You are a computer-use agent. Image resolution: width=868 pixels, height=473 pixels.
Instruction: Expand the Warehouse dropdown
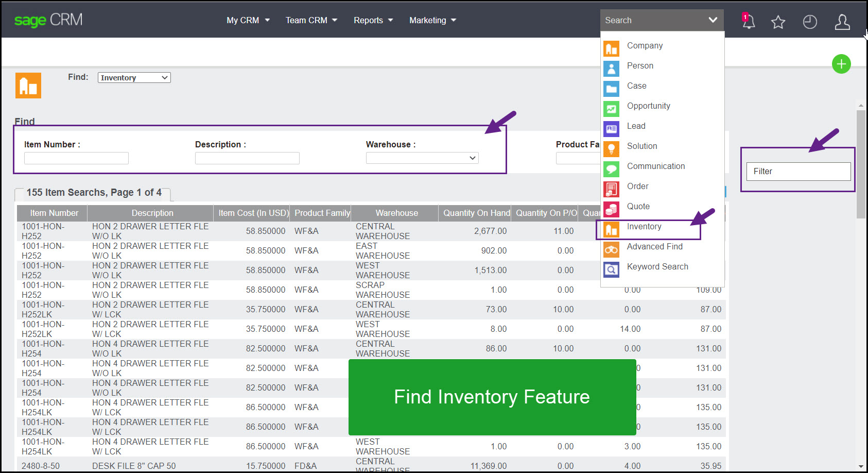tap(422, 158)
